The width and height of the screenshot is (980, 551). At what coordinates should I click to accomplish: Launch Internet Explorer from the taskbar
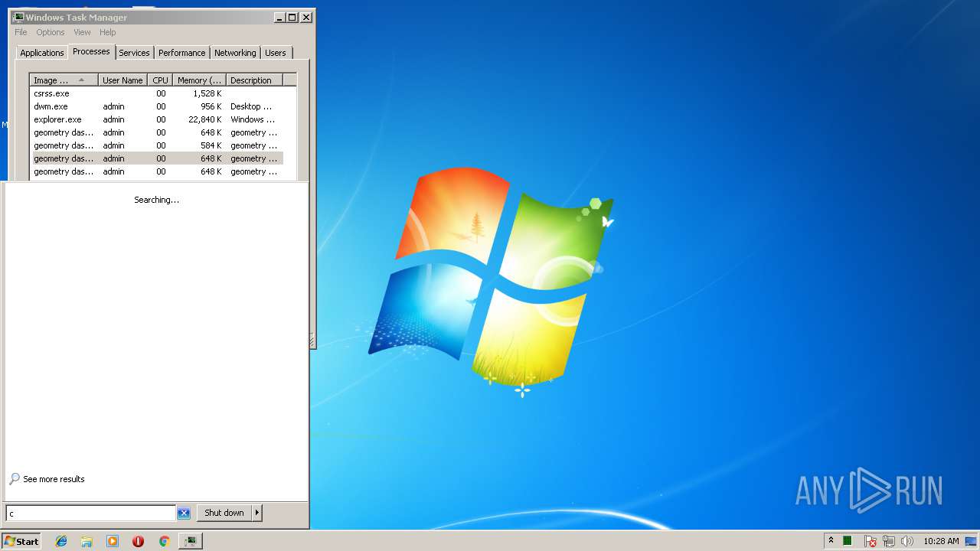click(x=61, y=541)
